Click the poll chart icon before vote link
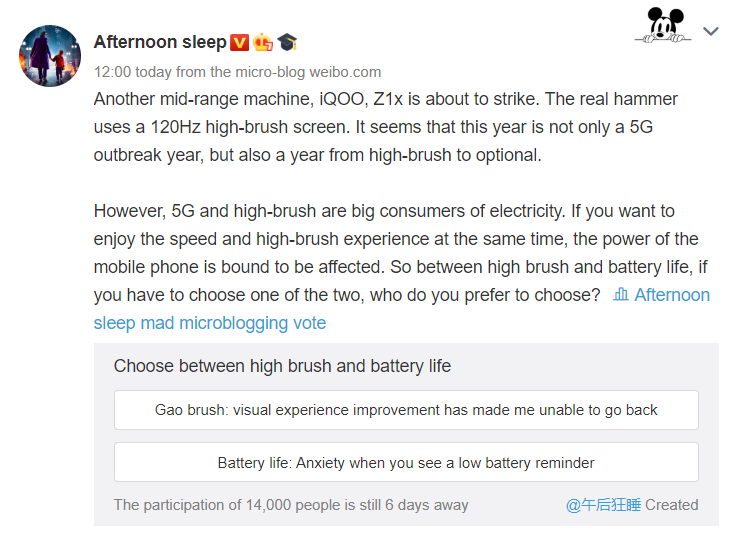Viewport: 739px width, 535px height. pos(621,294)
